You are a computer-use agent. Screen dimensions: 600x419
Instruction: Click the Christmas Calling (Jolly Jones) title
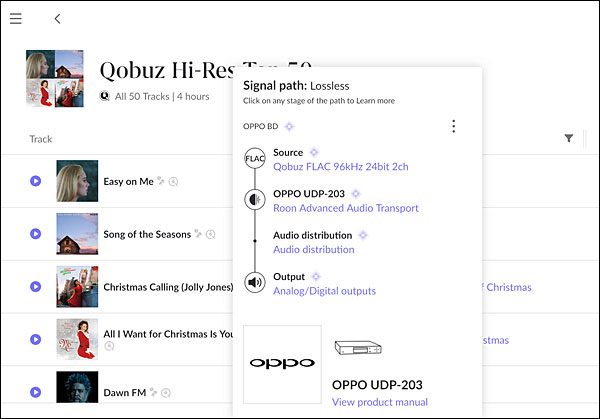(x=168, y=287)
